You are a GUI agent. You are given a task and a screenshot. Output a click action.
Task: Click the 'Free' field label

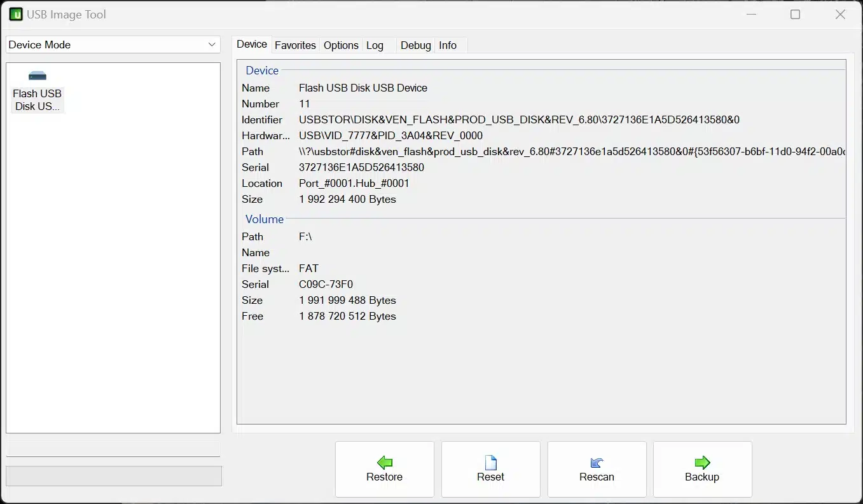click(252, 316)
